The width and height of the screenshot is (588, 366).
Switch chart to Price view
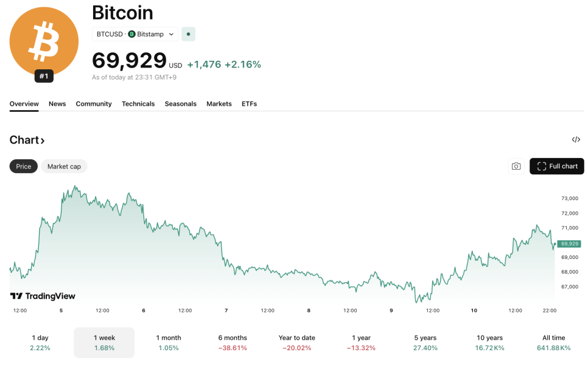tap(24, 167)
